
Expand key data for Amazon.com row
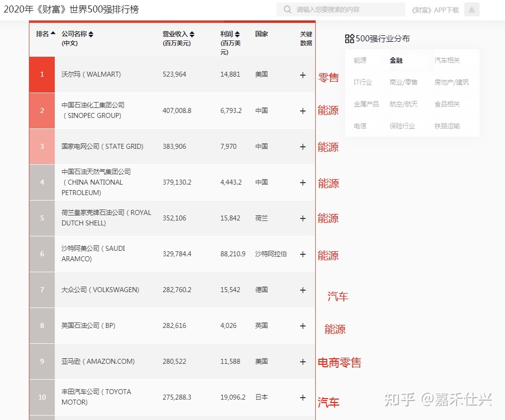[303, 362]
